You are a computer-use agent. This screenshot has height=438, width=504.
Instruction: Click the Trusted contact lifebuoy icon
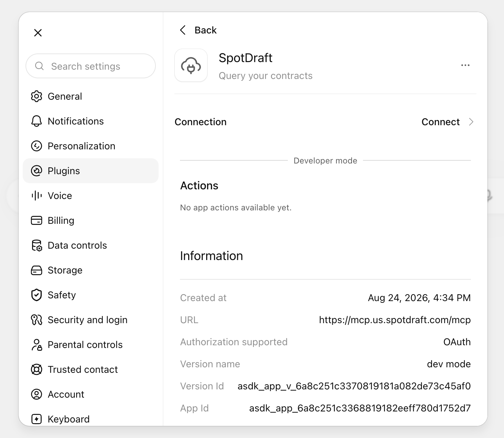point(37,369)
